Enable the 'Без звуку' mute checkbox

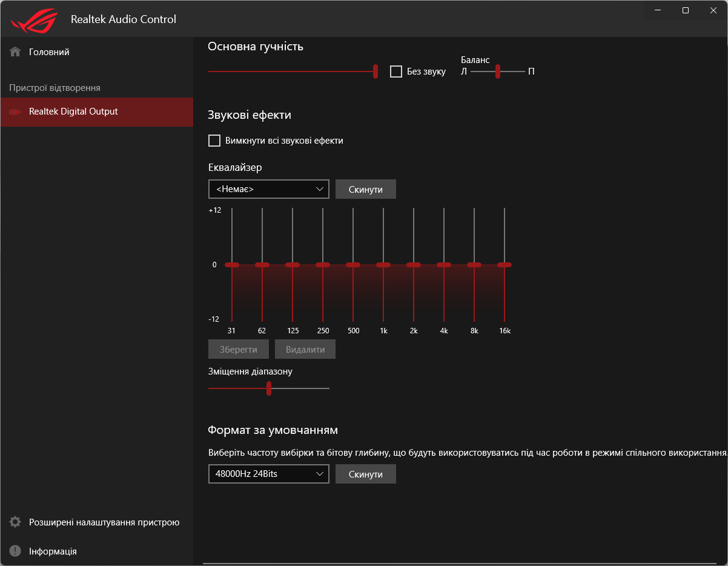tap(397, 71)
